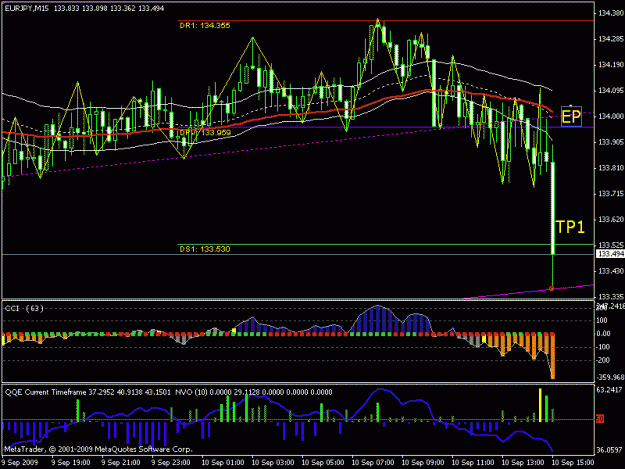Viewport: 625px width, 469px height.
Task: Click the CCI (63) indicator label
Action: pyautogui.click(x=24, y=308)
